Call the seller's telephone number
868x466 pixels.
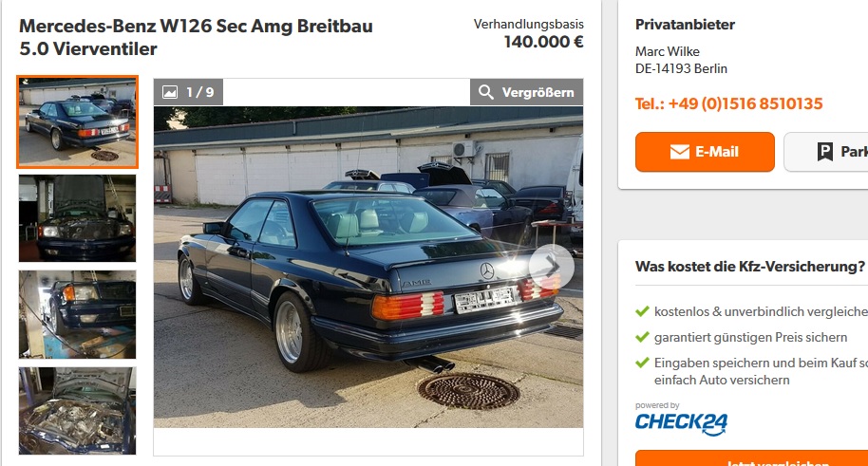[x=728, y=103]
